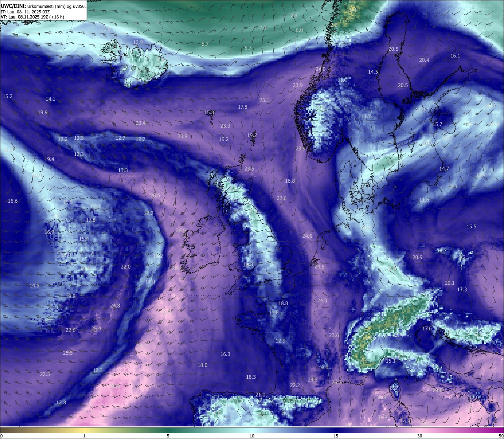The image size is (504, 439).
Task: Click the 23.6 value label
Action: point(334,335)
